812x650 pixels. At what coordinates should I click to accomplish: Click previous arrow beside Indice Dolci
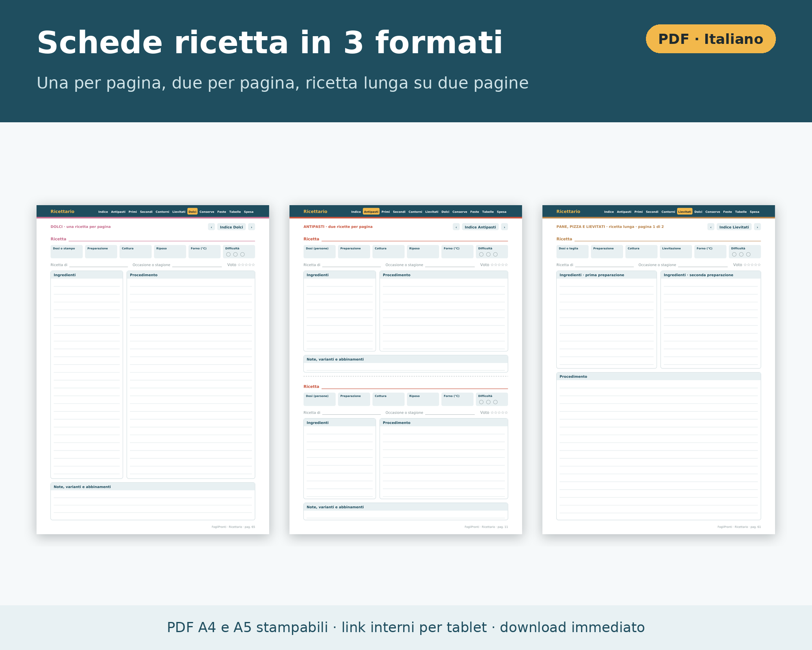click(211, 227)
